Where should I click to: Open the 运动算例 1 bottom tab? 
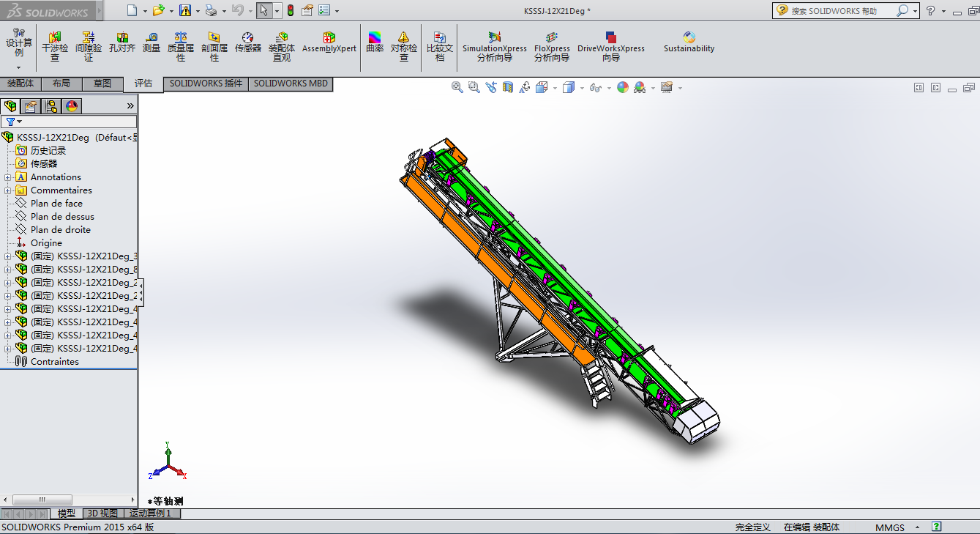(151, 513)
